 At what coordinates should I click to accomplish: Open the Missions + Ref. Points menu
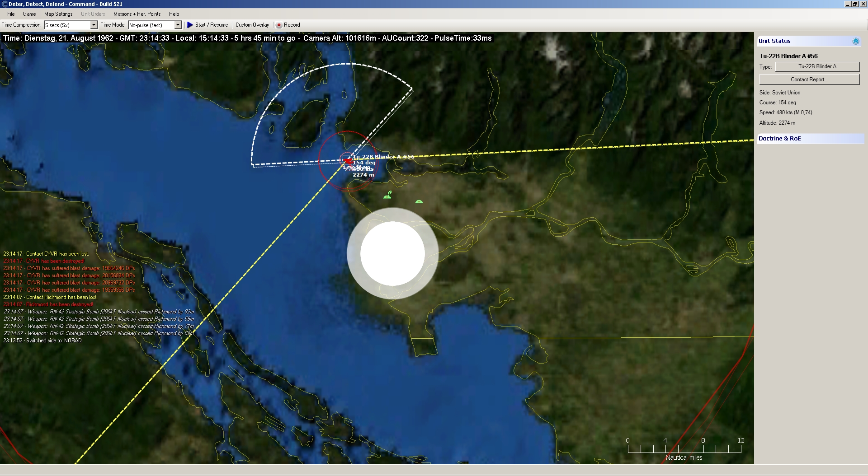(137, 14)
